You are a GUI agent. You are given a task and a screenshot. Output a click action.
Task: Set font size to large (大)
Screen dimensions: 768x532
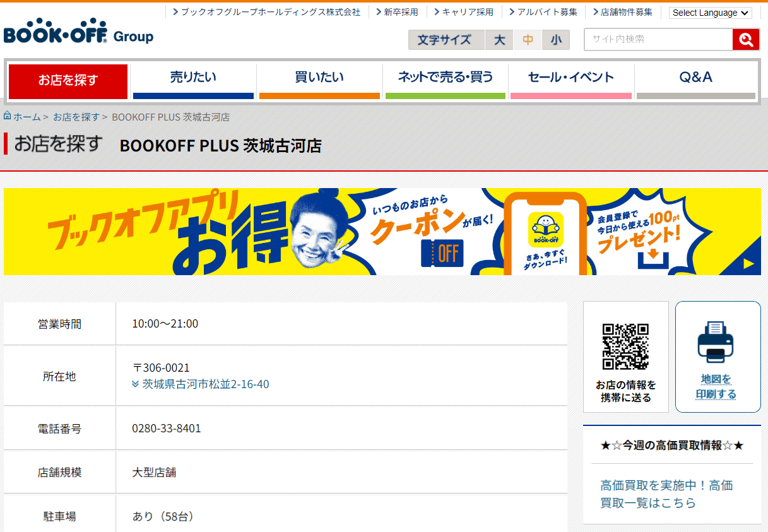(x=499, y=40)
